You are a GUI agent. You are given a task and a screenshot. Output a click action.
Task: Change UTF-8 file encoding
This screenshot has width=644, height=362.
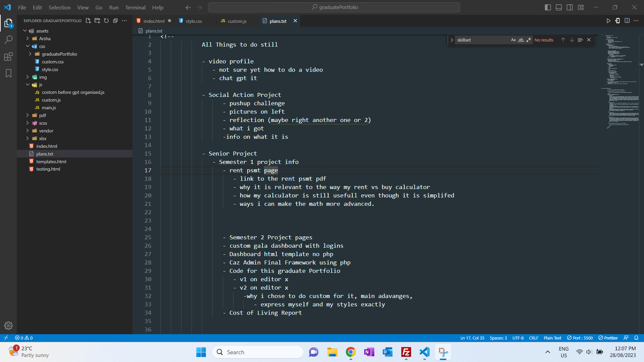coord(518,338)
